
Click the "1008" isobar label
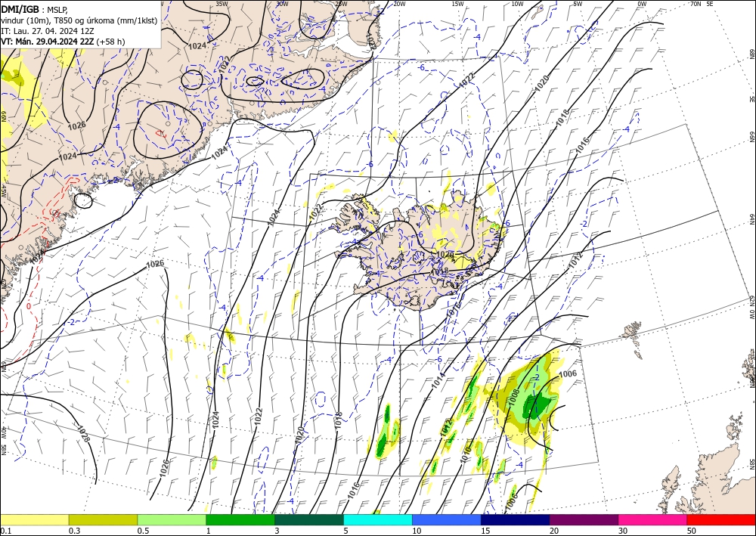[513, 397]
